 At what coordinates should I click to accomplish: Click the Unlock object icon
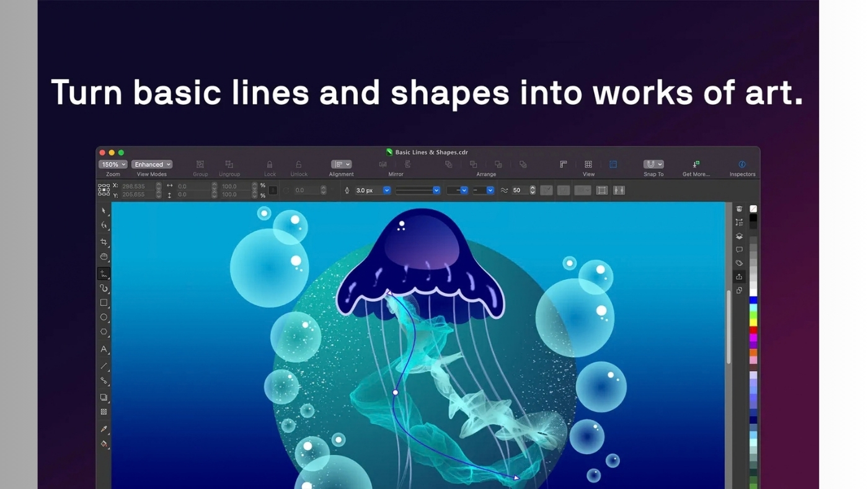298,164
